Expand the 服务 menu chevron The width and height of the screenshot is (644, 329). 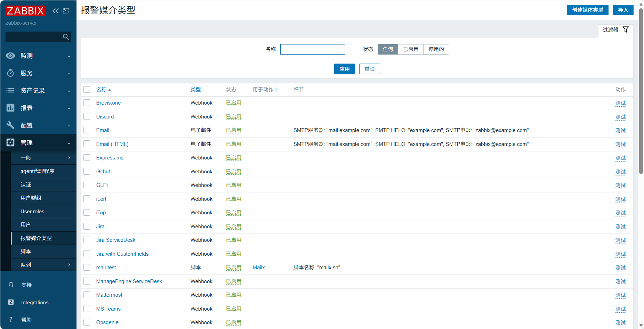coord(69,74)
